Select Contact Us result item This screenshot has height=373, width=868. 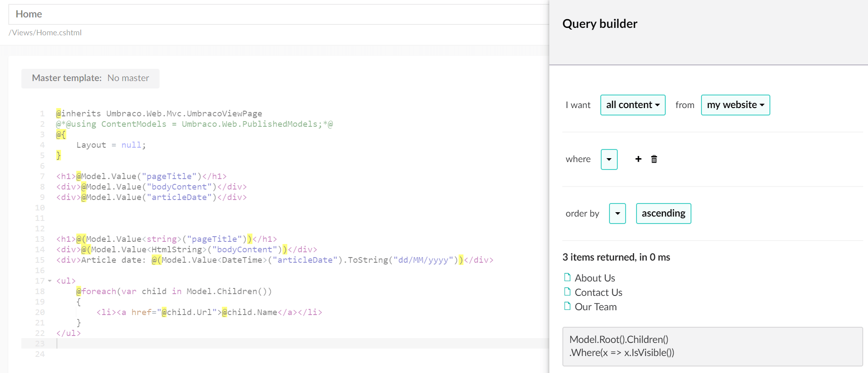(598, 292)
